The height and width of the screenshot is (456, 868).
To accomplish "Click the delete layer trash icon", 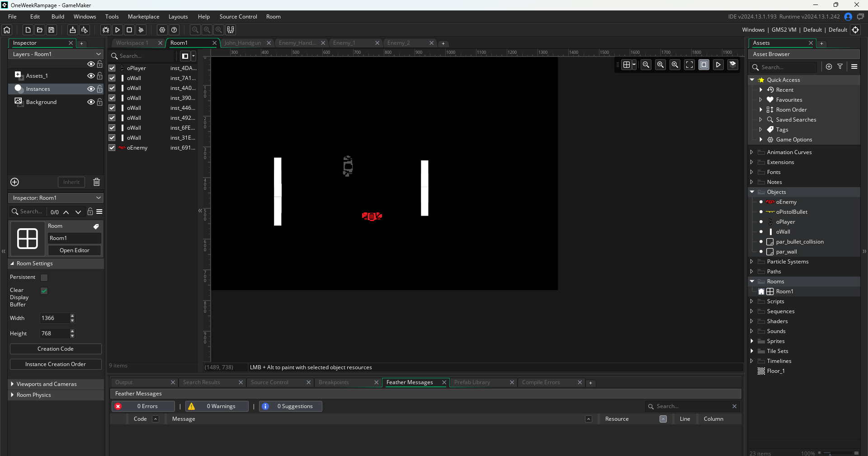I will pos(96,182).
